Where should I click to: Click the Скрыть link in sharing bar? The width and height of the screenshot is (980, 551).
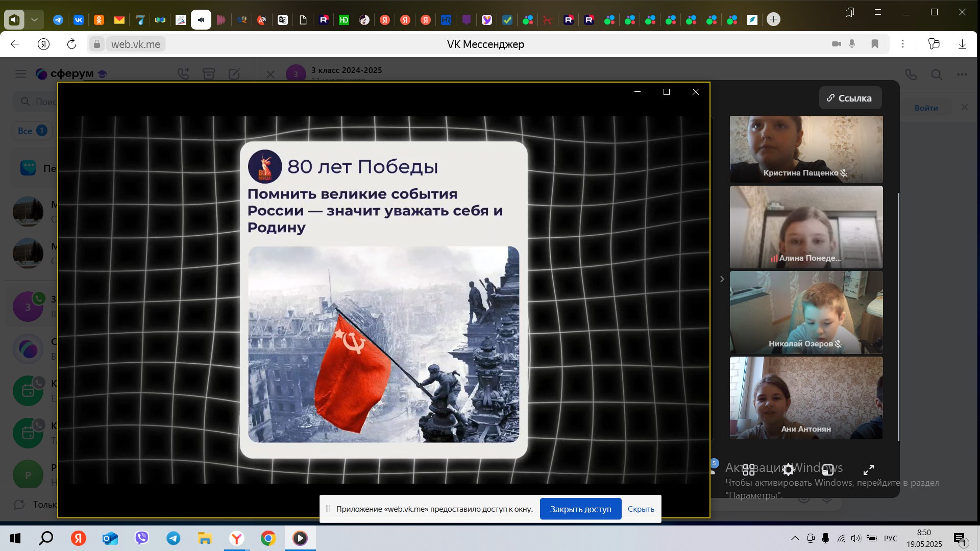pyautogui.click(x=641, y=509)
